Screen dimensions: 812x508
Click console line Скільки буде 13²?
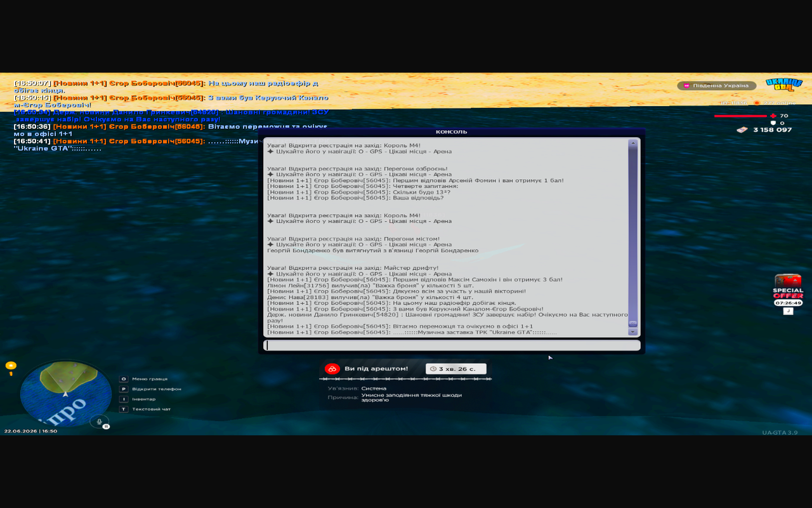[x=359, y=192]
